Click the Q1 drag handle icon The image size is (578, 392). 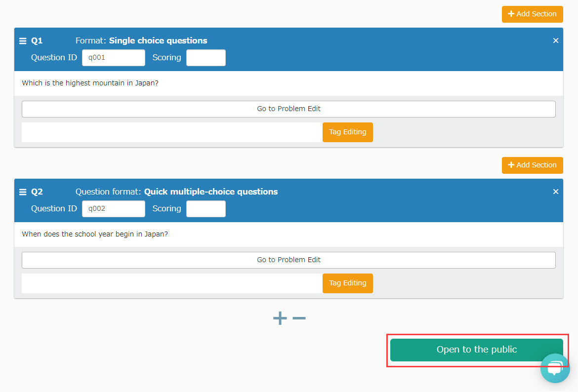click(23, 41)
